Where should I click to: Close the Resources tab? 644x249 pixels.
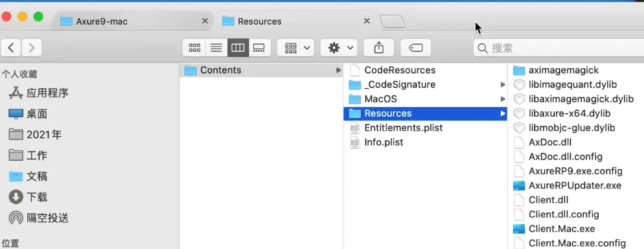click(x=367, y=21)
